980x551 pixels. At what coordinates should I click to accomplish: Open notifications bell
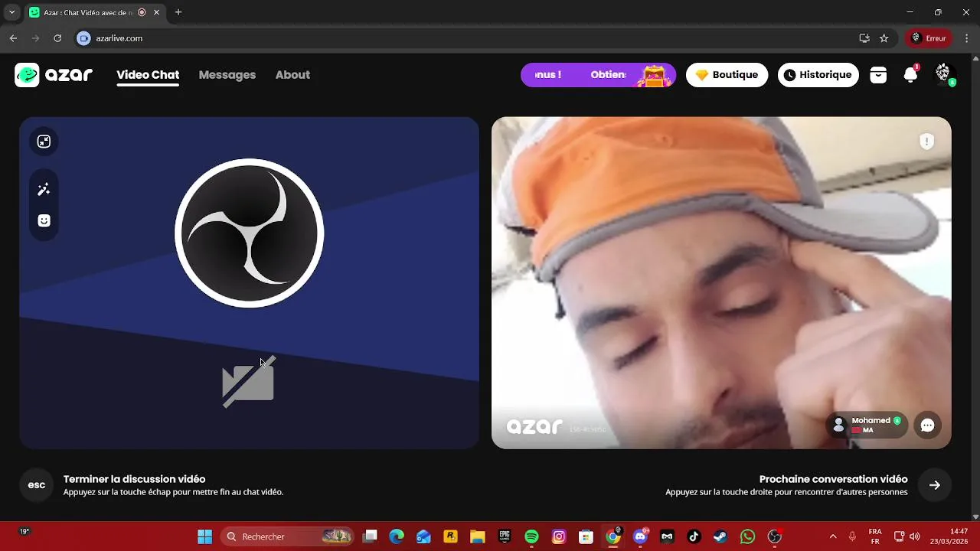tap(910, 75)
